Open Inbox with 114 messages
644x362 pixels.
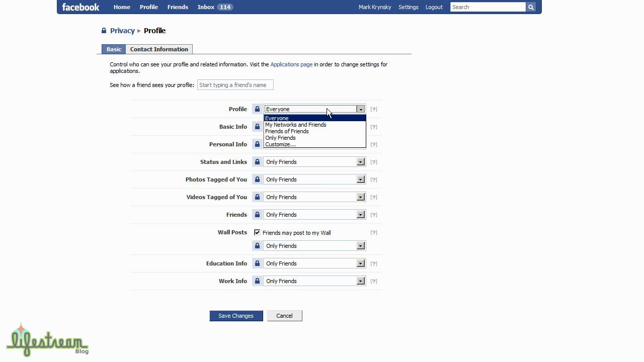215,7
